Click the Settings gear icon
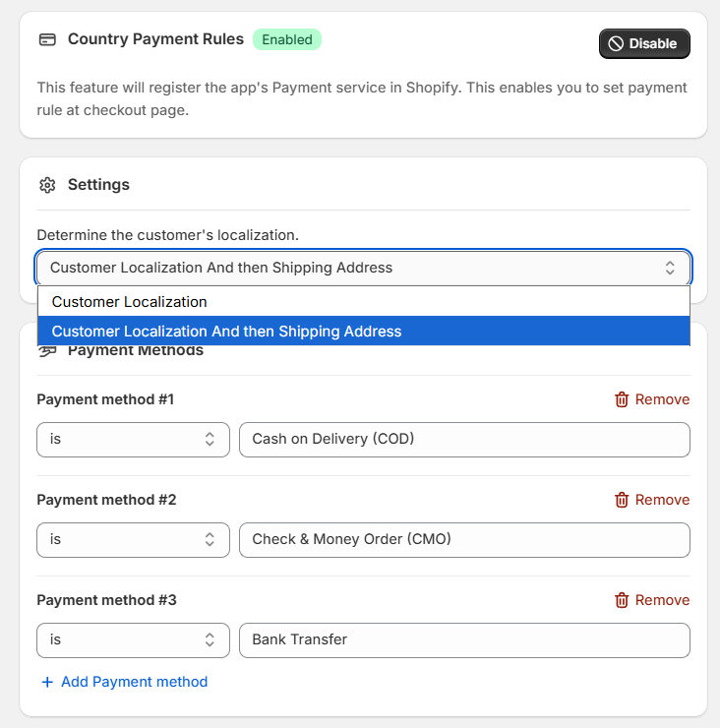Viewport: 720px width, 728px height. coord(46,185)
